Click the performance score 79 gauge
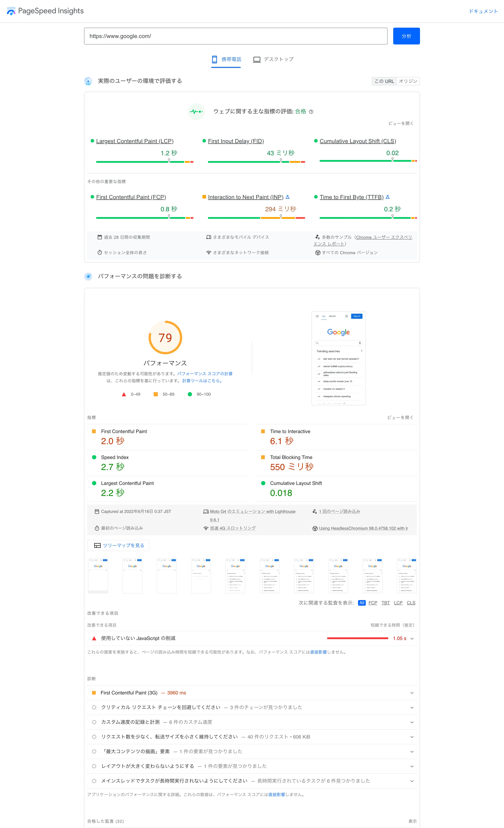Screen dimensions: 504x828 [165, 337]
